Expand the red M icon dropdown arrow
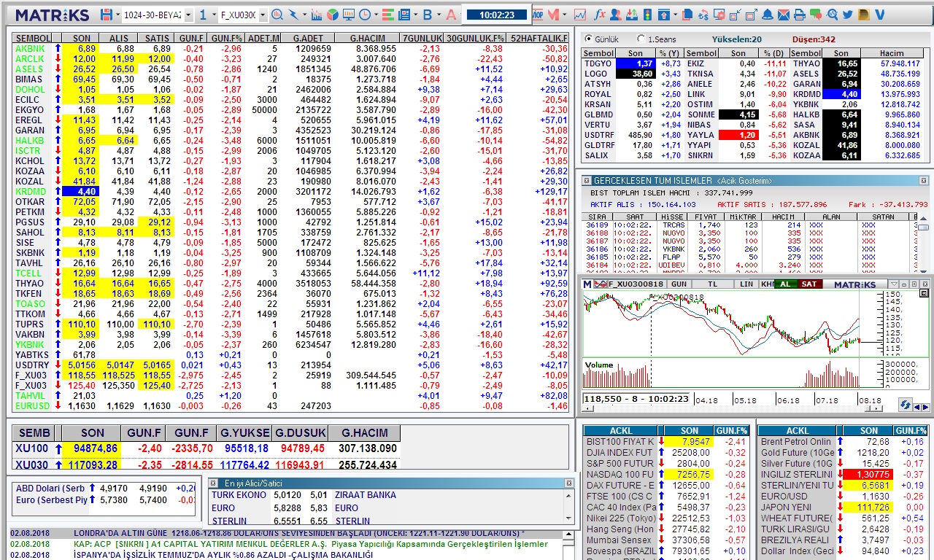The image size is (934, 560). [x=564, y=15]
